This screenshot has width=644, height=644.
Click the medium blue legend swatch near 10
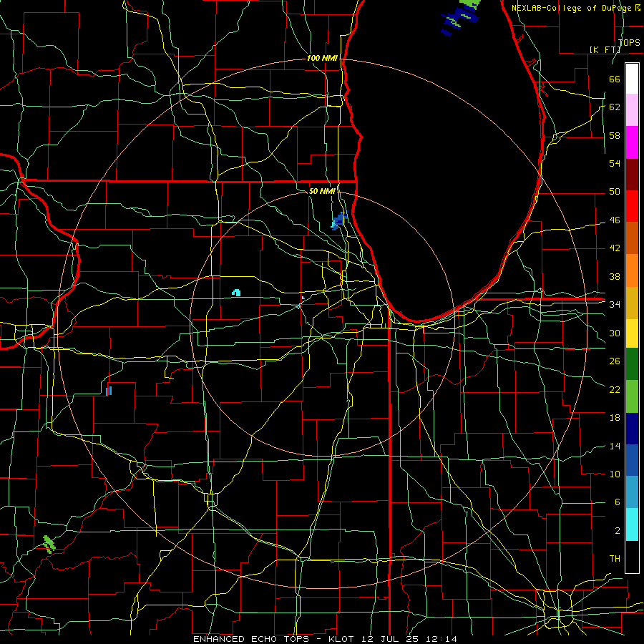(x=632, y=460)
